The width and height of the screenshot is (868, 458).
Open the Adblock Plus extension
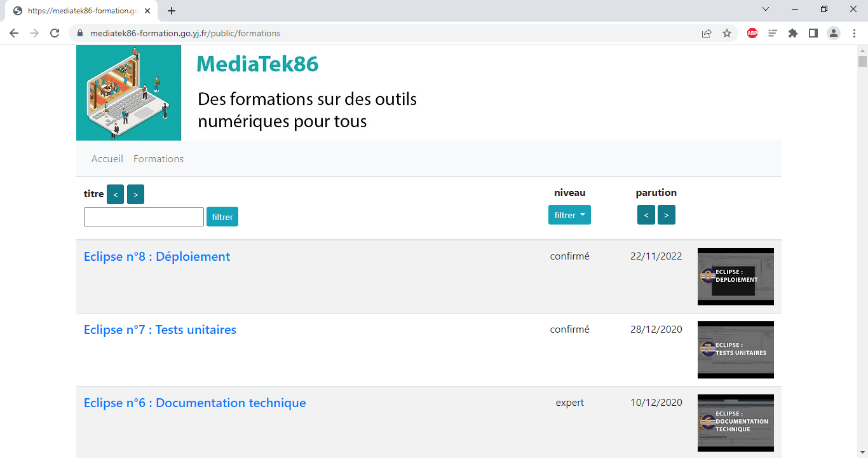pyautogui.click(x=752, y=33)
